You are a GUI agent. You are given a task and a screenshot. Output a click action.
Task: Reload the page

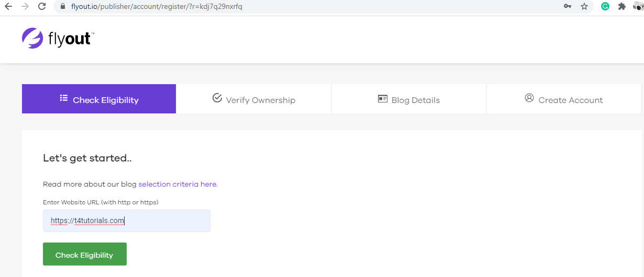click(x=42, y=7)
